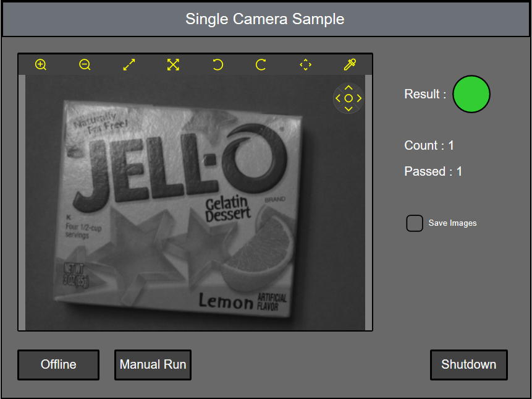Pan image up using navigation pad arrow
The image size is (532, 399).
pos(348,88)
